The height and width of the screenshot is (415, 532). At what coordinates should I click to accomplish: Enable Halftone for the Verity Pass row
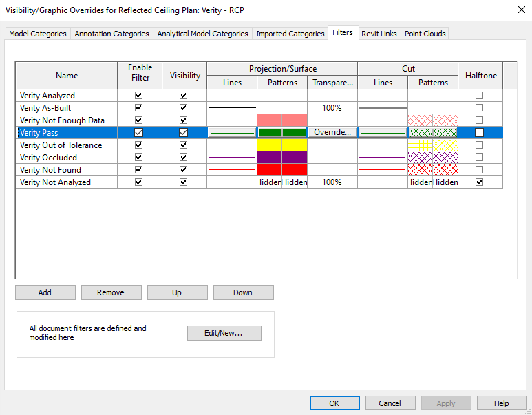point(479,133)
